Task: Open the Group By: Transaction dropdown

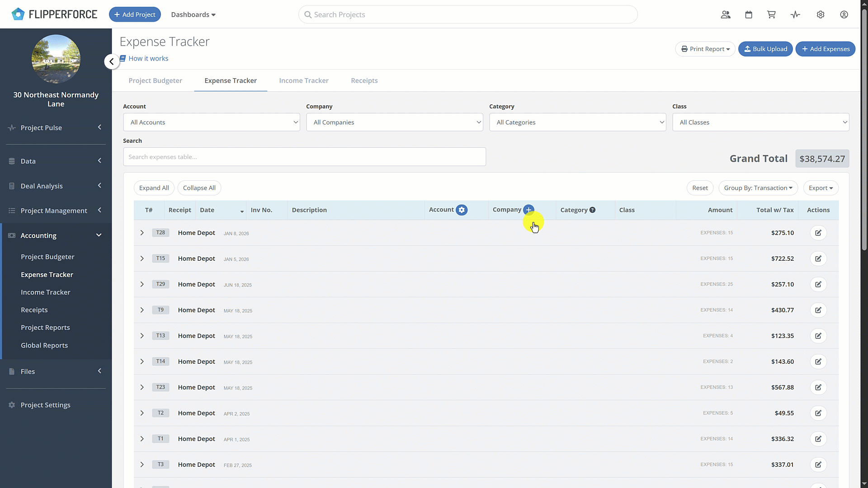Action: point(758,188)
